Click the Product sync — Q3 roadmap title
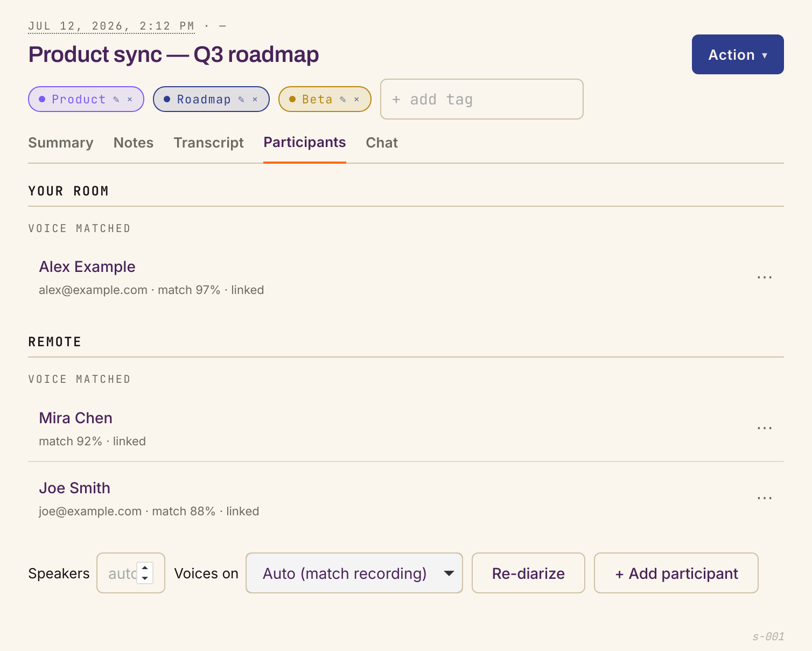The height and width of the screenshot is (651, 812). tap(173, 54)
